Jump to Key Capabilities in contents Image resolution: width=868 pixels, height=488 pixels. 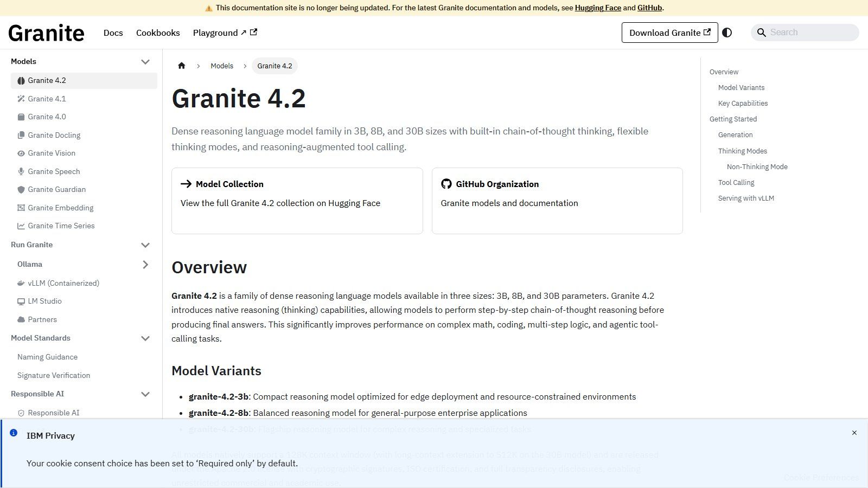743,103
